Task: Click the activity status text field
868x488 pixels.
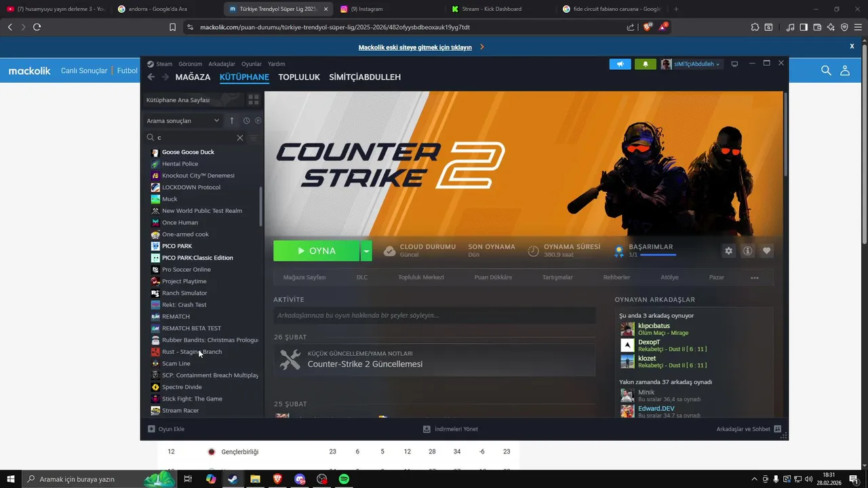Action: [434, 315]
